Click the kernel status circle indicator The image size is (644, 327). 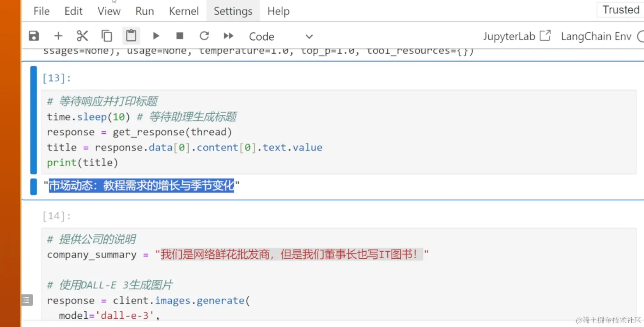[x=641, y=36]
